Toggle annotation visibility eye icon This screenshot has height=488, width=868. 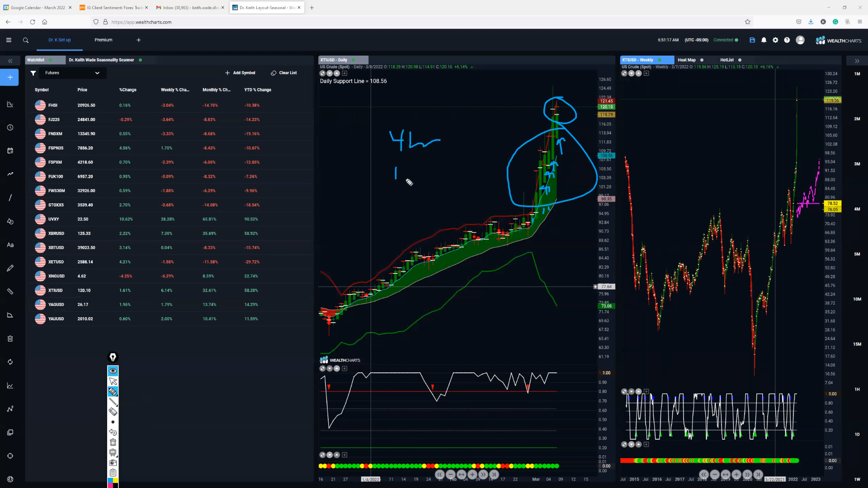113,371
